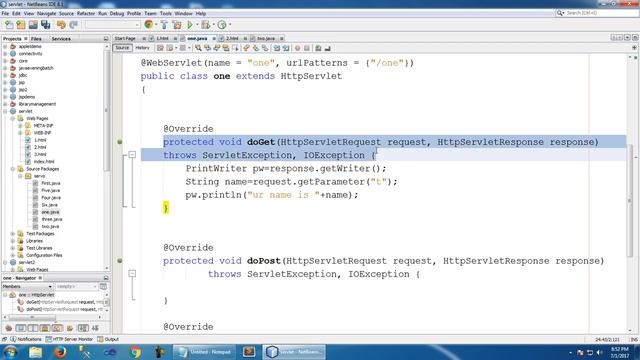The image size is (640, 360).
Task: Click the editor Find Selection magnifier icon
Action: click(x=198, y=48)
